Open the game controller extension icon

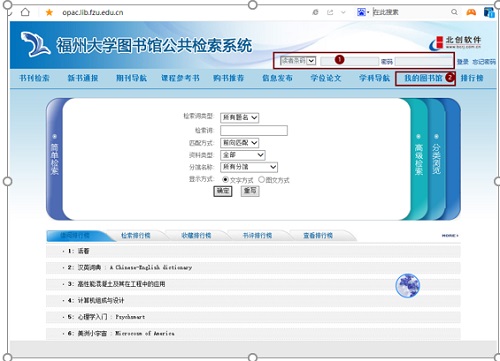pos(471,12)
